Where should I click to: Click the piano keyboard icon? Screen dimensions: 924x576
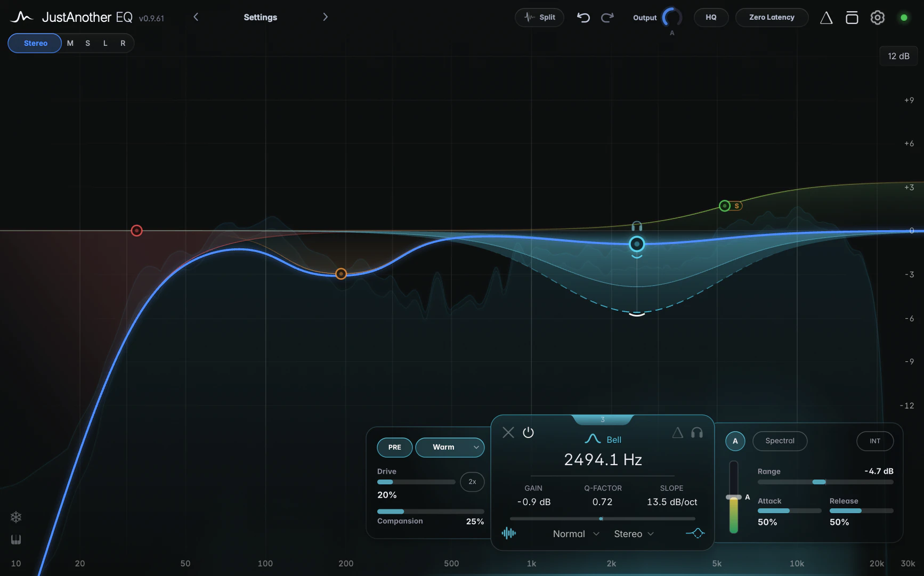pyautogui.click(x=16, y=539)
